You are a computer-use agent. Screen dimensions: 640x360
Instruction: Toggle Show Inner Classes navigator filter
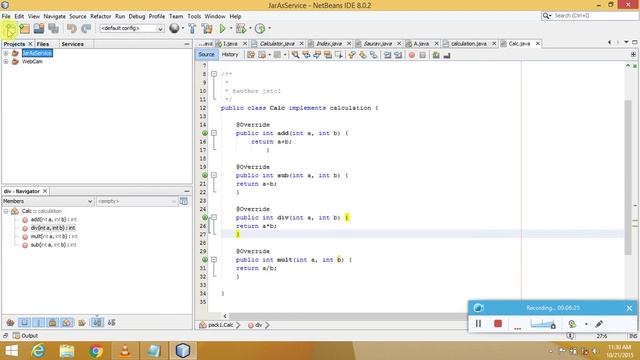[67, 322]
